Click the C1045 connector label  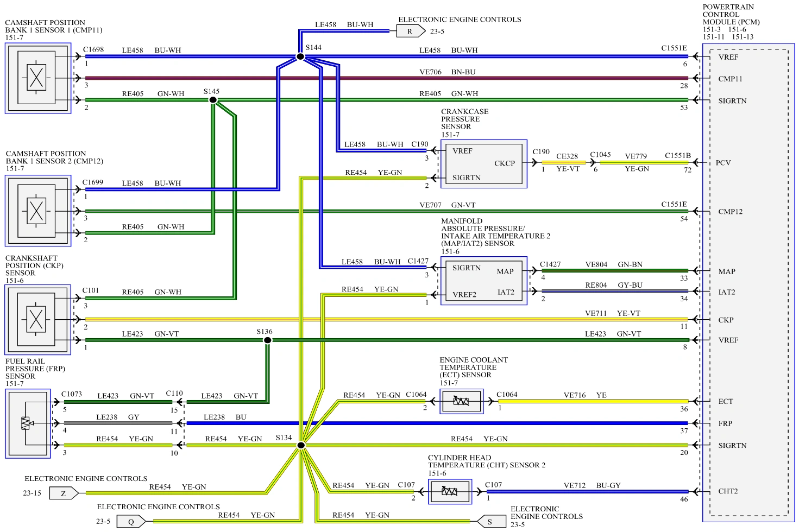[x=600, y=155]
